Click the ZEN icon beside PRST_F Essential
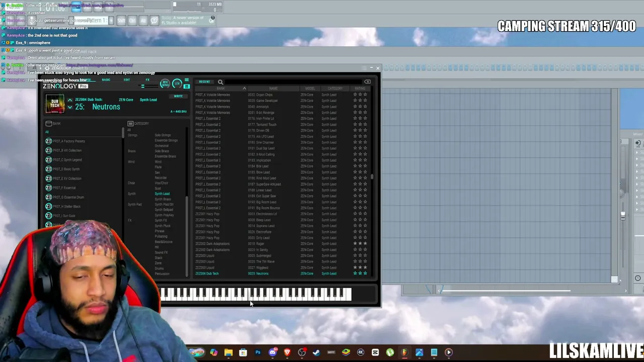This screenshot has width=644, height=362. 48,188
